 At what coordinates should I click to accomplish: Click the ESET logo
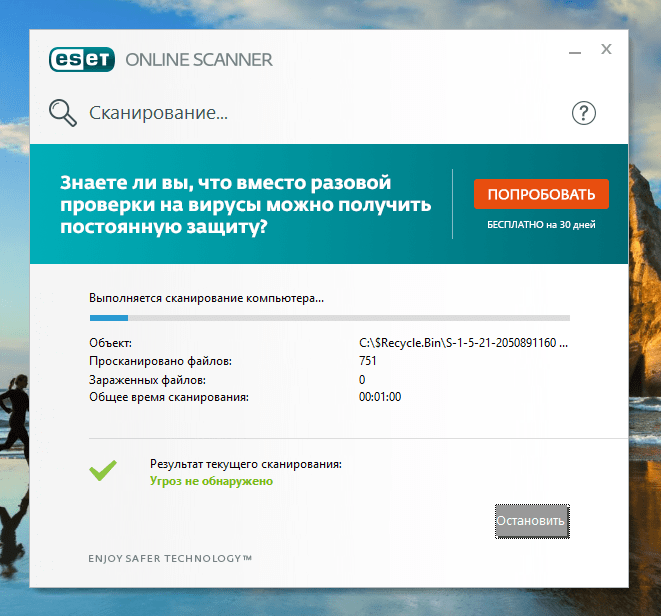point(82,59)
